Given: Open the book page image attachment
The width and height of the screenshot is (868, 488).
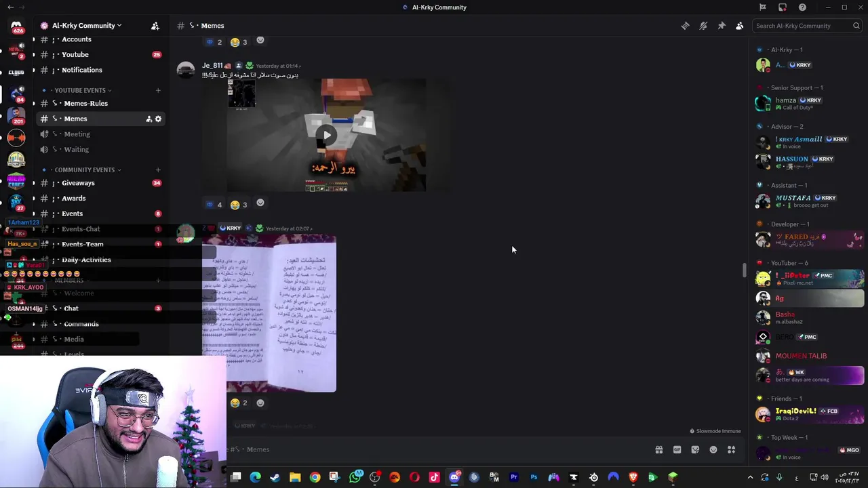Looking at the screenshot, I should (x=269, y=313).
